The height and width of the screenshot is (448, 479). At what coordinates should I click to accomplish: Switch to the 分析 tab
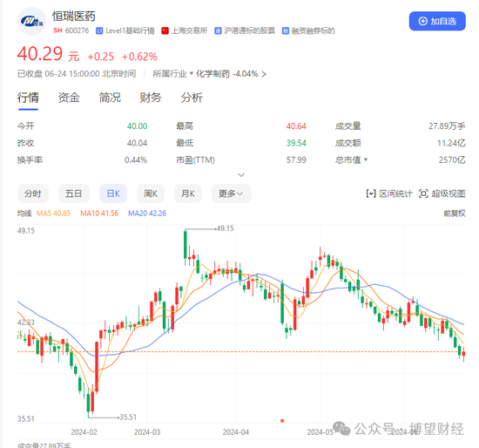[x=192, y=98]
